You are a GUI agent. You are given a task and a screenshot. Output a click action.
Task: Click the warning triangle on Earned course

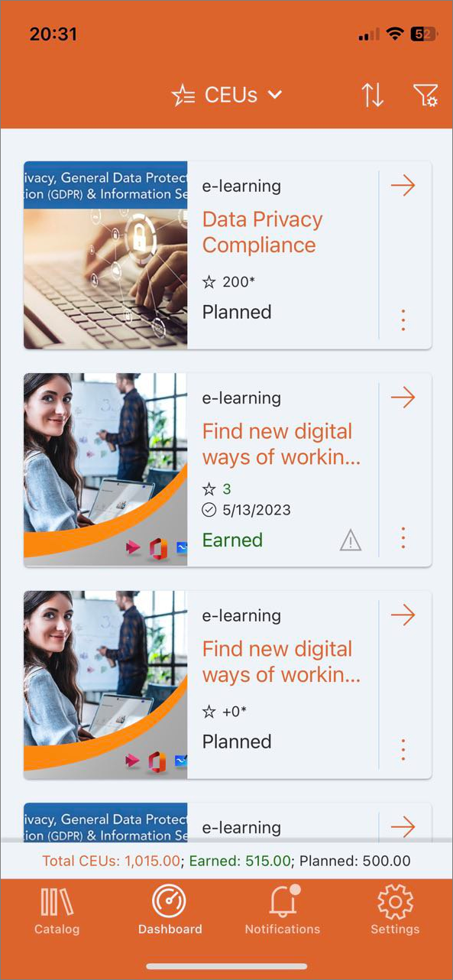(350, 541)
